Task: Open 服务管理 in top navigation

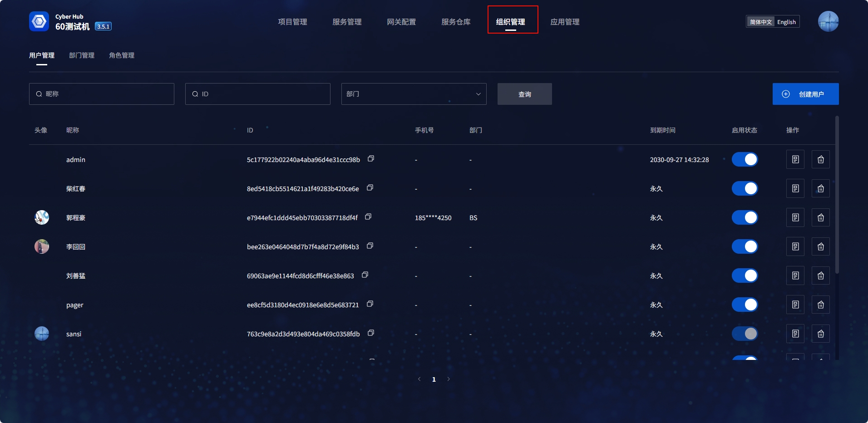Action: click(347, 22)
